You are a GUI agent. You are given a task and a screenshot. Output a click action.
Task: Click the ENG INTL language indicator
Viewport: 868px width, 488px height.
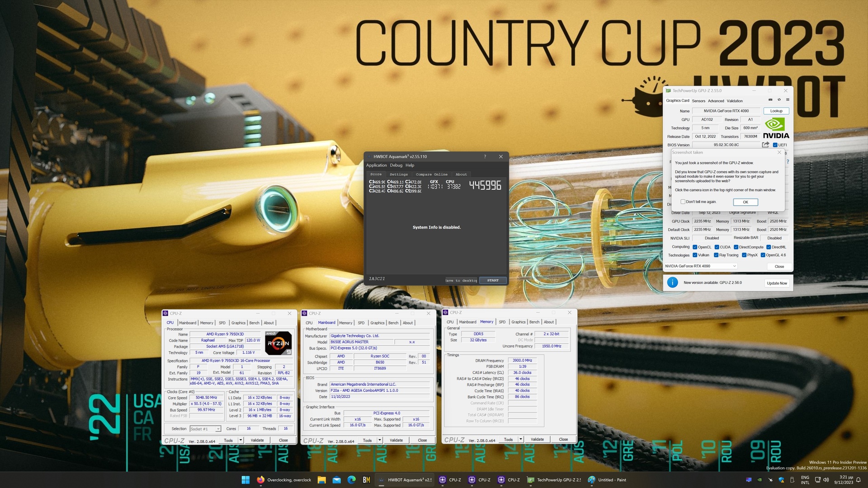coord(805,480)
